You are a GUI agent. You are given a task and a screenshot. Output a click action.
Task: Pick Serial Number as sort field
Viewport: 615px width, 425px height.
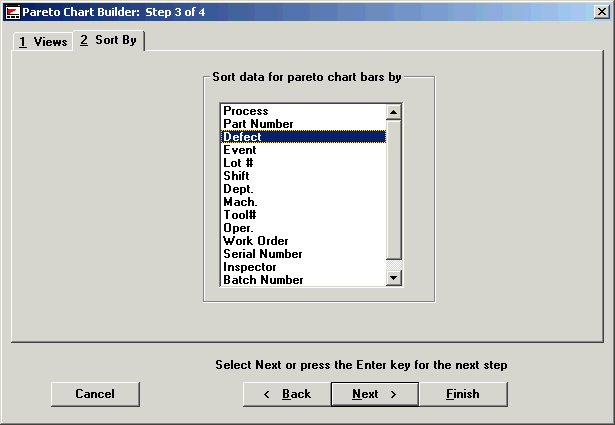(x=262, y=254)
